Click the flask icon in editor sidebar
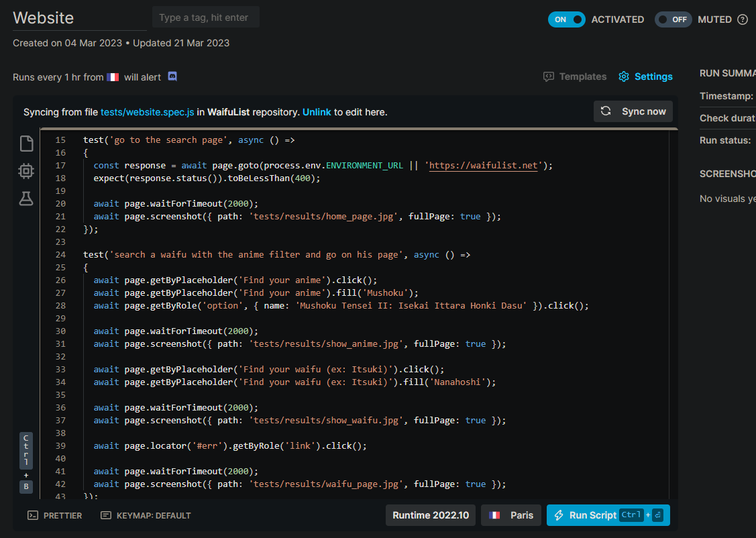This screenshot has height=538, width=756. [26, 199]
